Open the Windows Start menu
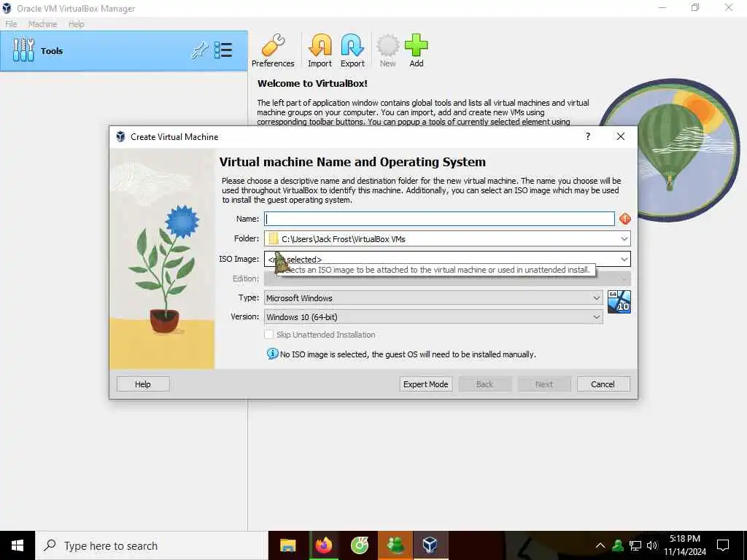 tap(18, 545)
